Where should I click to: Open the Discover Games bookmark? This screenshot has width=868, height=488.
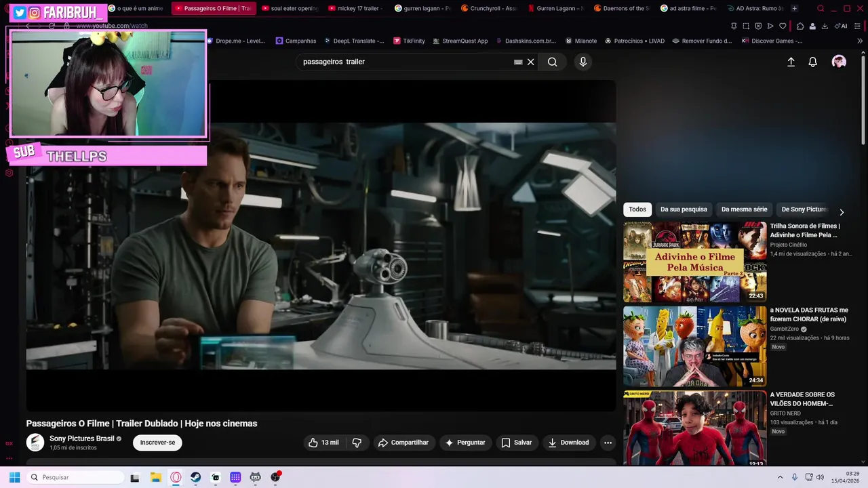772,41
